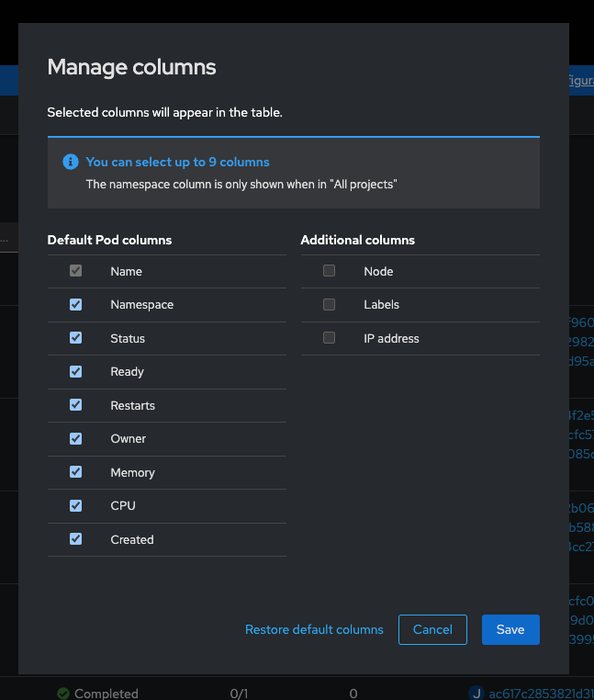Save the column selection
The width and height of the screenshot is (594, 700).
coord(510,629)
